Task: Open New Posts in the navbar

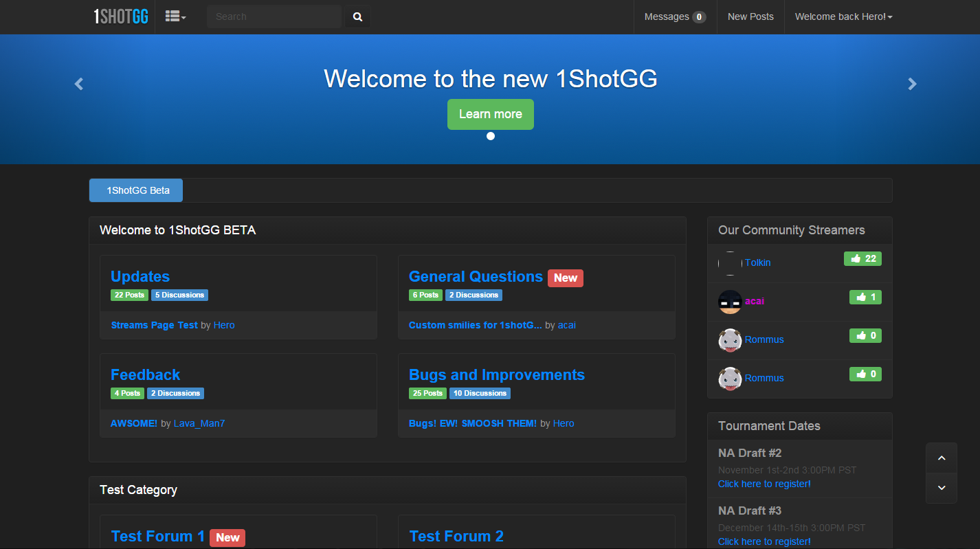Action: click(x=750, y=16)
